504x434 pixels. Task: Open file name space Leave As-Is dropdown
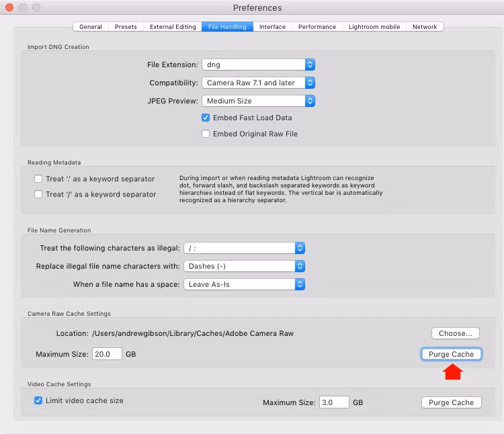(245, 284)
